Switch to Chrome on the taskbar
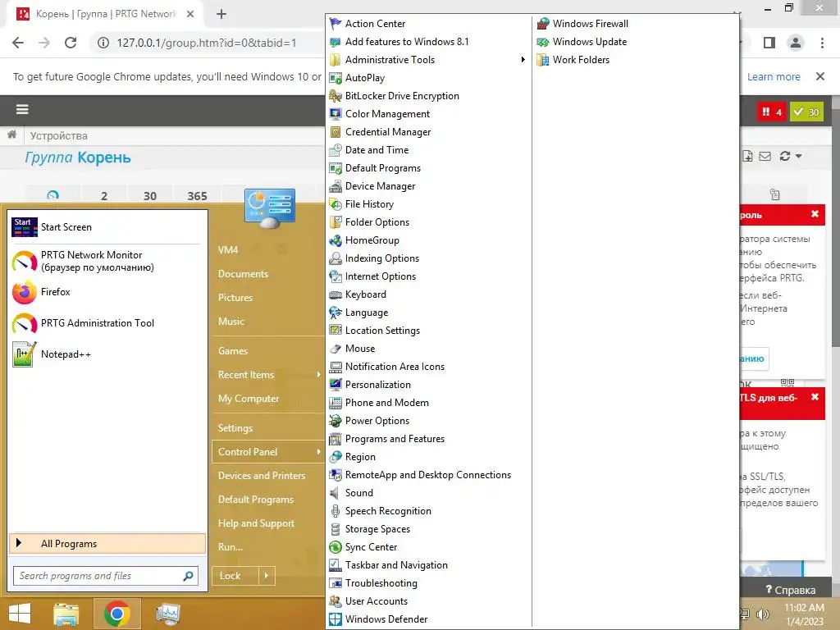 click(116, 614)
